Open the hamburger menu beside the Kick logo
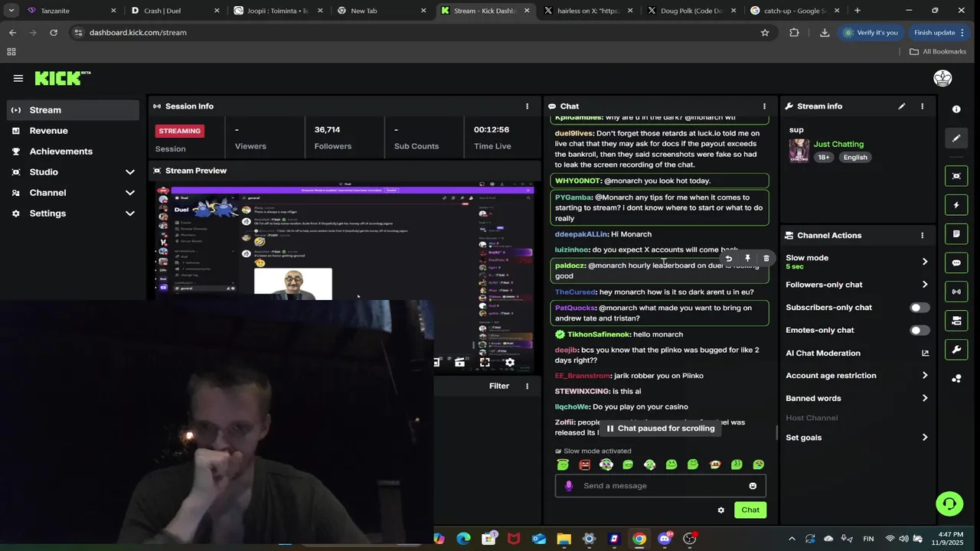Image resolution: width=980 pixels, height=551 pixels. pyautogui.click(x=18, y=78)
